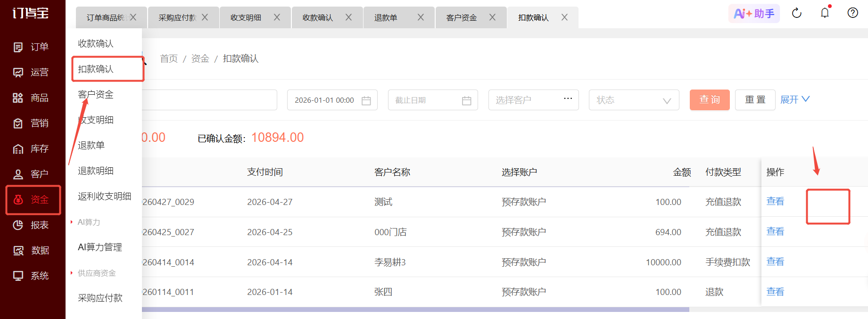Open the 客户 sidebar module
This screenshot has height=319, width=868.
tap(31, 174)
